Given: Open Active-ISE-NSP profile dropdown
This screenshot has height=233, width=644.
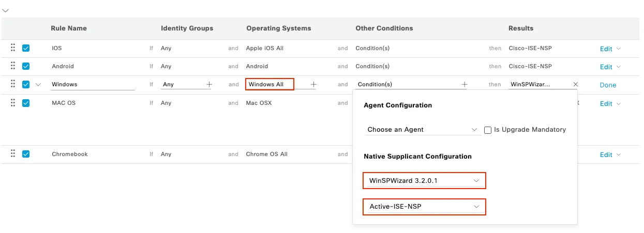Looking at the screenshot, I should [424, 207].
